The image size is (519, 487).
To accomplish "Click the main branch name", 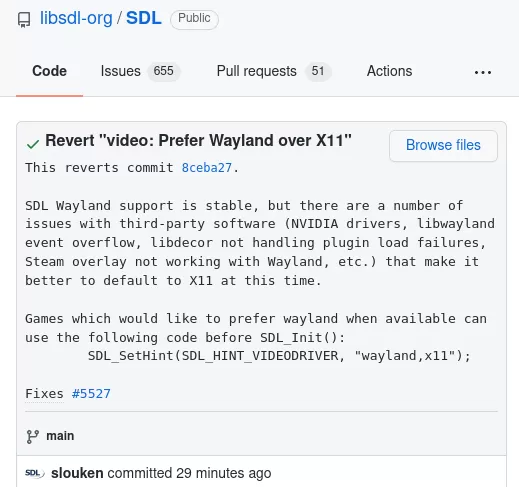I will click(60, 436).
